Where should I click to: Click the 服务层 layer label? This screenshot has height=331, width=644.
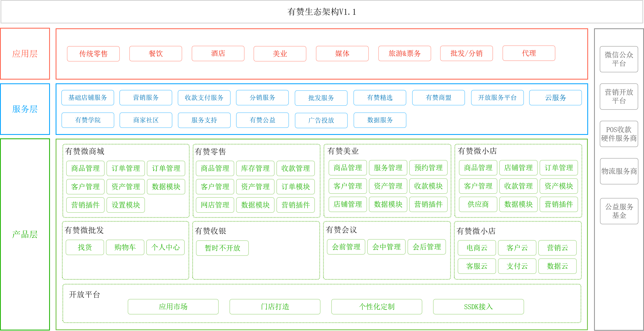(25, 109)
